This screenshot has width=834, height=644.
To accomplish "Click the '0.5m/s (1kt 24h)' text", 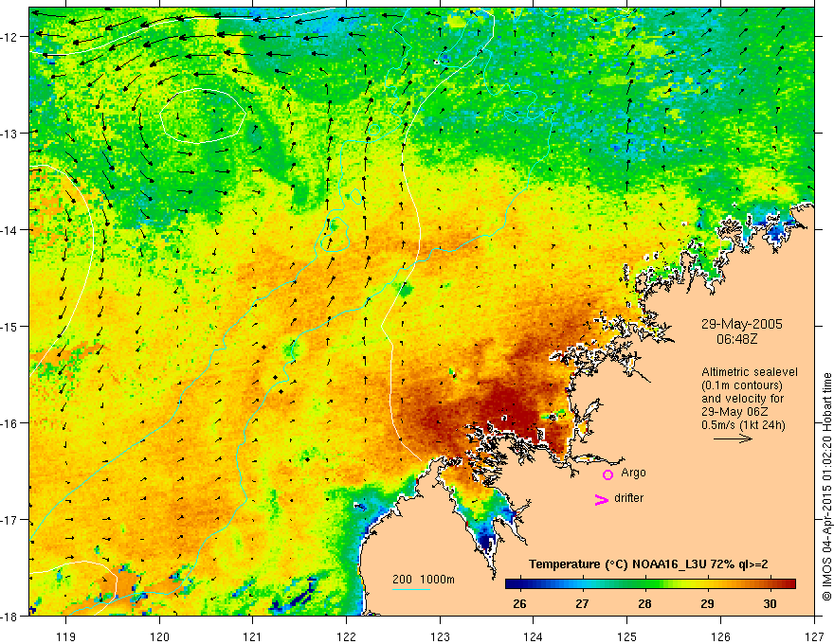I will coord(743,424).
